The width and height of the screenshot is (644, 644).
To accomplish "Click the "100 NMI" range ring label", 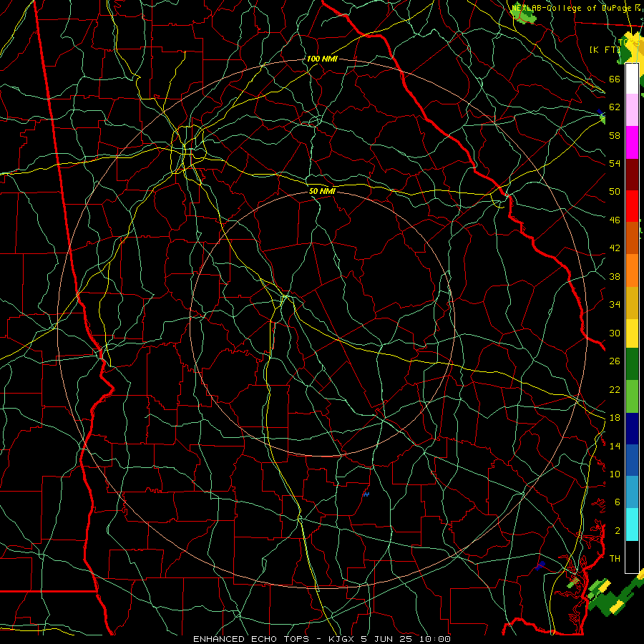I will pyautogui.click(x=322, y=59).
